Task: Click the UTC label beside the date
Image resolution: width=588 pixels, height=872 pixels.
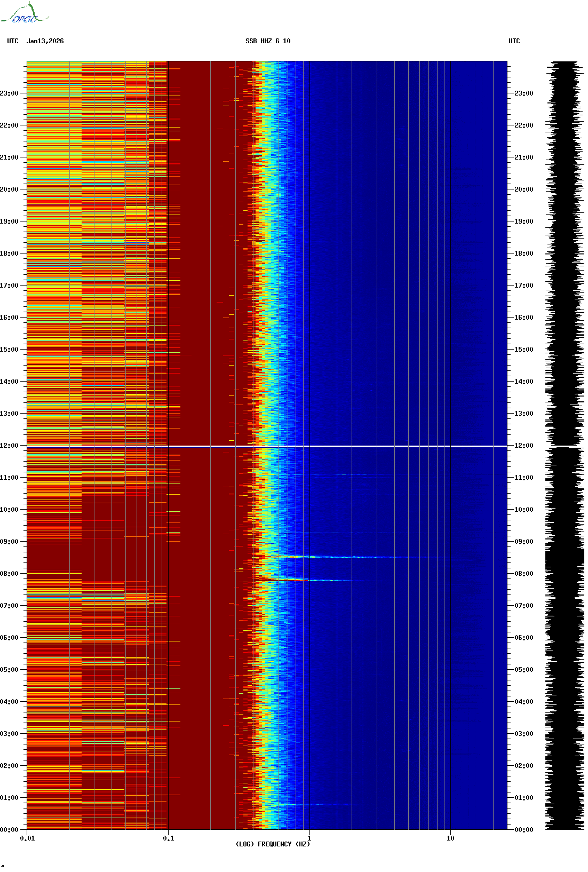Action: point(13,41)
